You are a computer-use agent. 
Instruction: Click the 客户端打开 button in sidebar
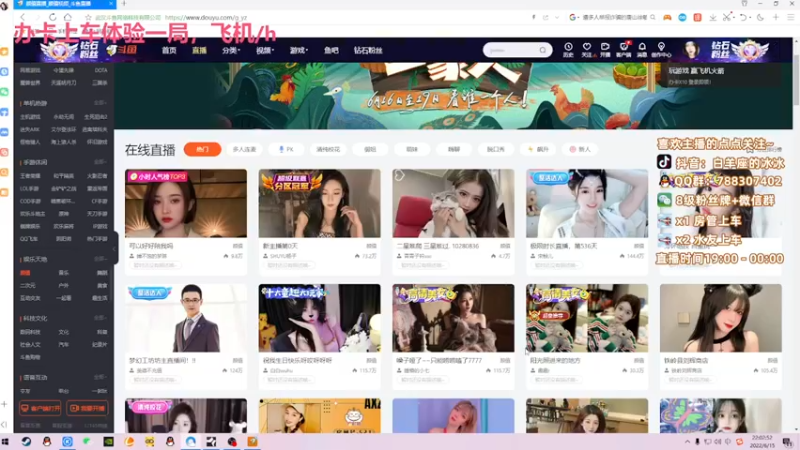click(40, 408)
